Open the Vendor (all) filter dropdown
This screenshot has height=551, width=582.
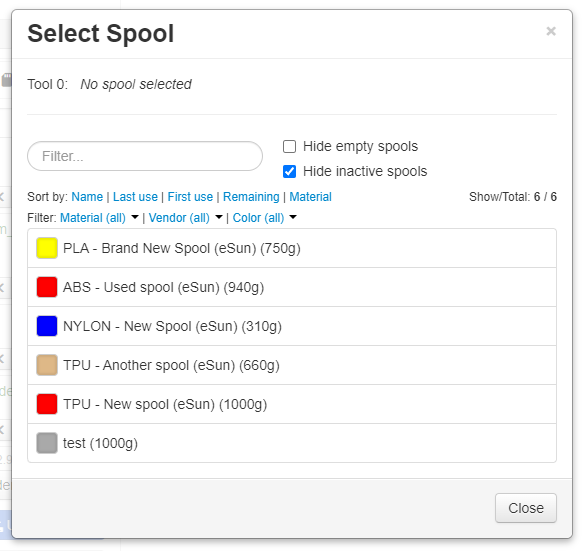coord(186,218)
